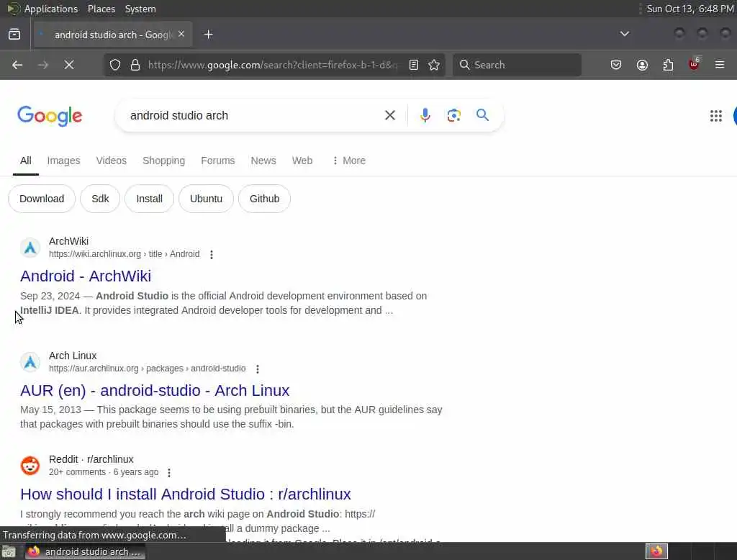Screen dimensions: 737x560
Task: Switch to the News tab
Action: click(x=263, y=161)
